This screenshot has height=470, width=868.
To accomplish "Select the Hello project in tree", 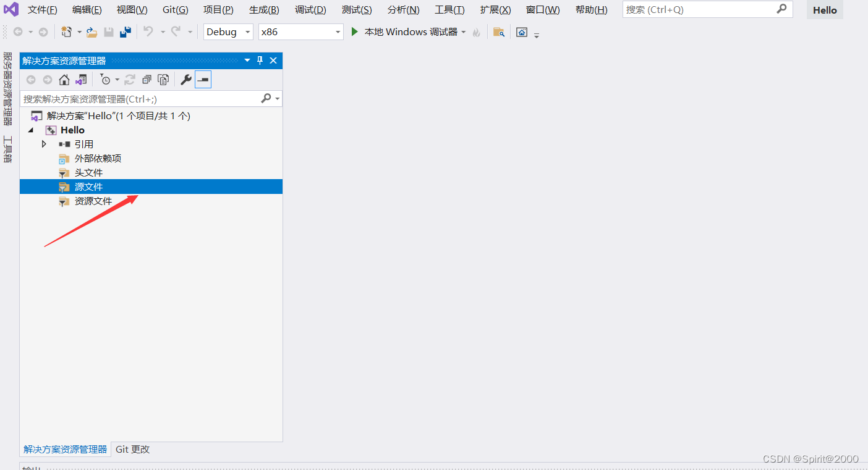I will [x=72, y=130].
